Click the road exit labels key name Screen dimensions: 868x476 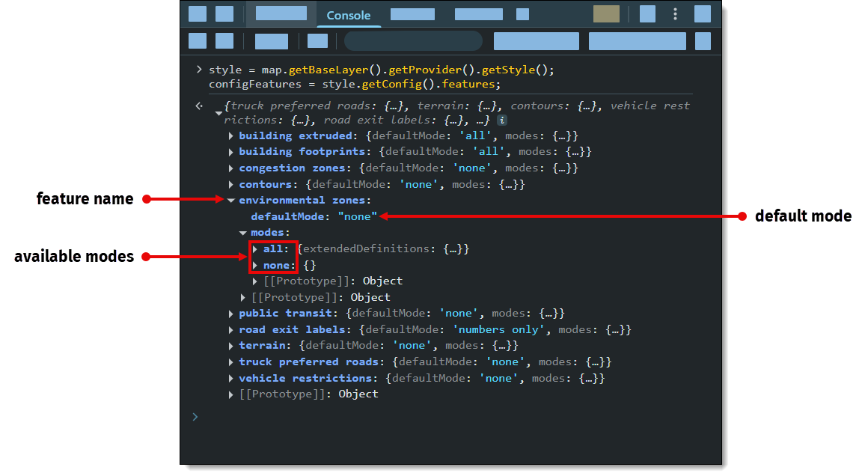294,330
